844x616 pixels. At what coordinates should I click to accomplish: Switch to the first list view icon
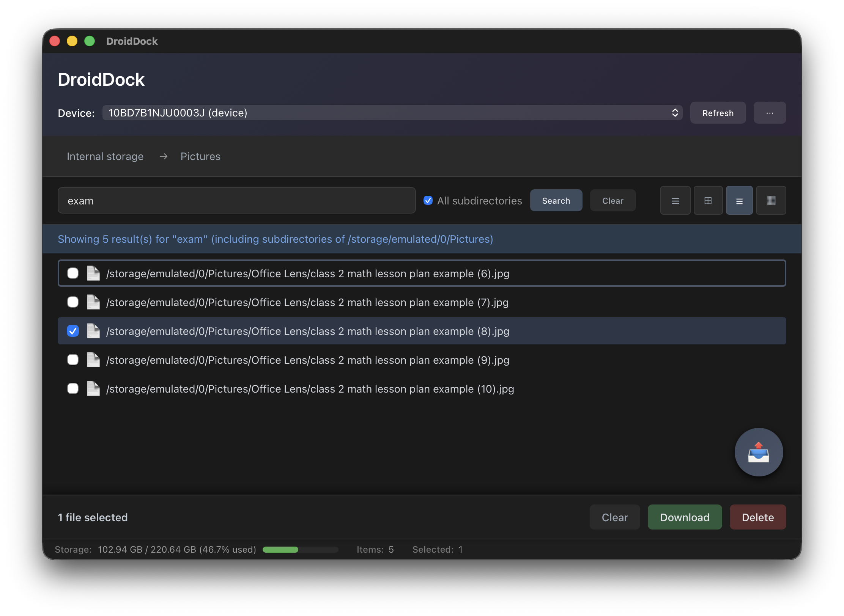[675, 201]
